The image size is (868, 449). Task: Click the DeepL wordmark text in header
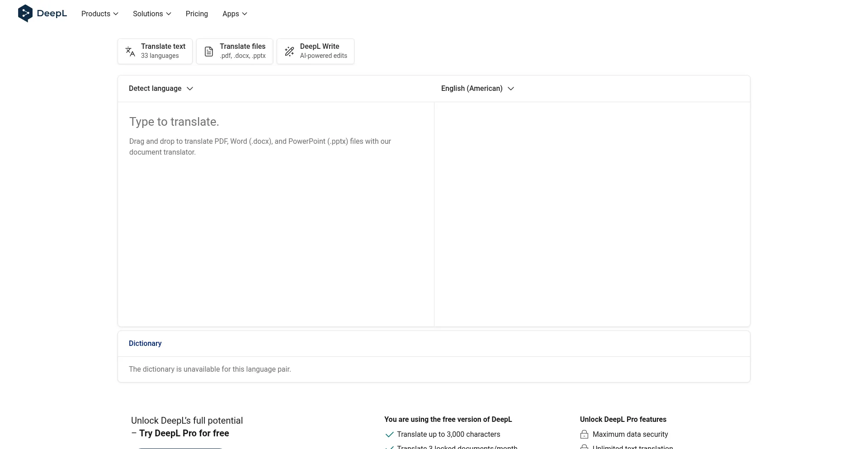[x=52, y=14]
